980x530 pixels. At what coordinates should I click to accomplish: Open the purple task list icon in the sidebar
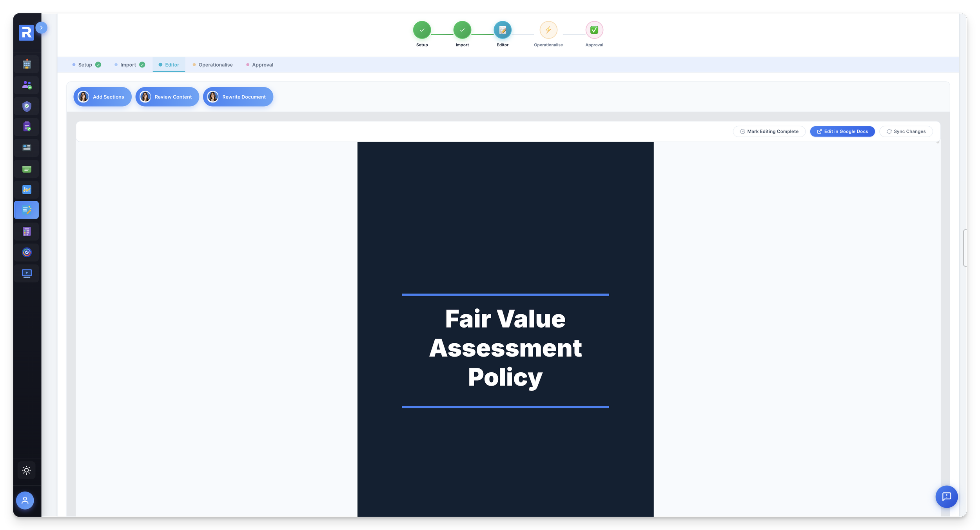tap(26, 231)
